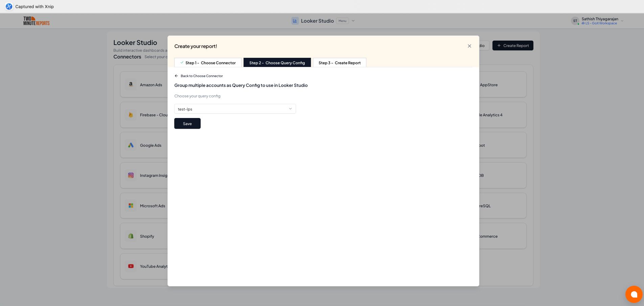Click the Save button
Image resolution: width=644 pixels, height=306 pixels.
[x=187, y=123]
